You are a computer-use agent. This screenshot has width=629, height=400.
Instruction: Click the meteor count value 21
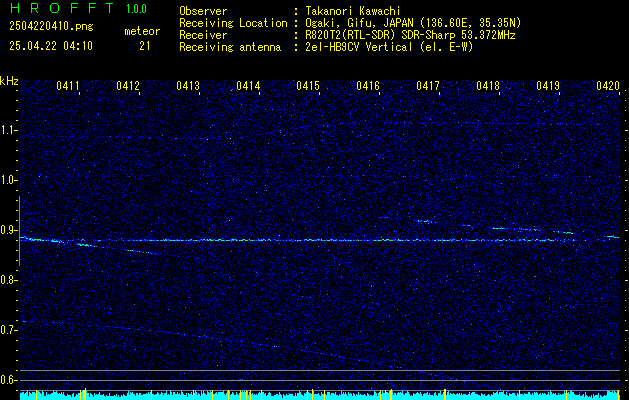[145, 46]
